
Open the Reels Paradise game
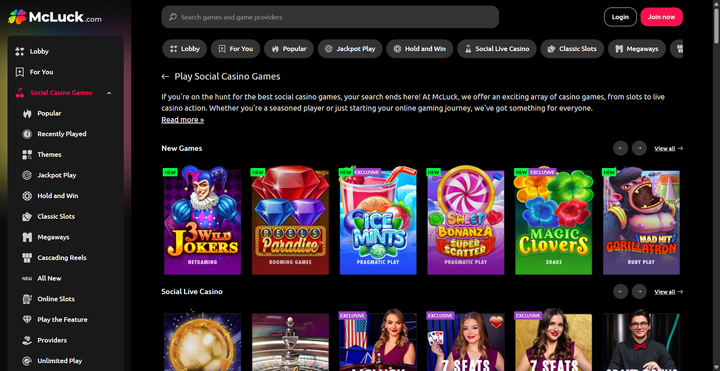[290, 220]
